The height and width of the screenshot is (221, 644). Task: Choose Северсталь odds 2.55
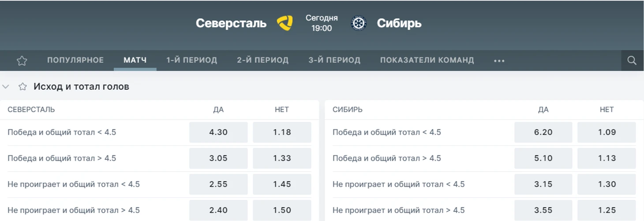click(218, 184)
